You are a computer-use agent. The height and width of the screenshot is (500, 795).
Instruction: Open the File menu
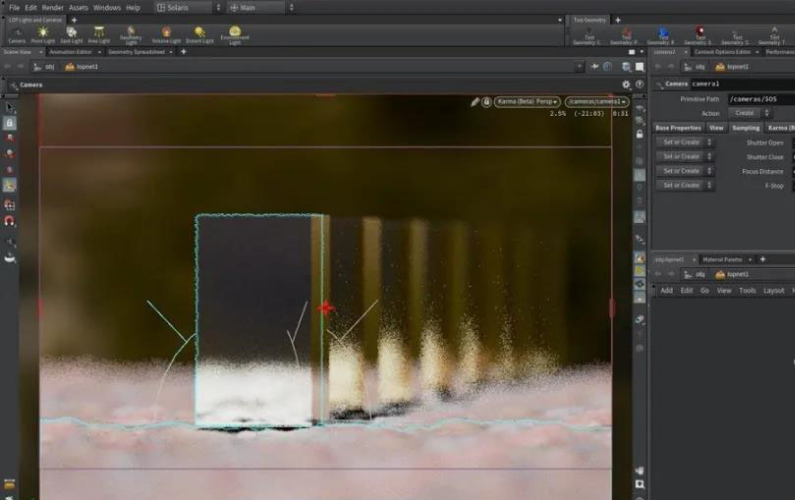[14, 8]
